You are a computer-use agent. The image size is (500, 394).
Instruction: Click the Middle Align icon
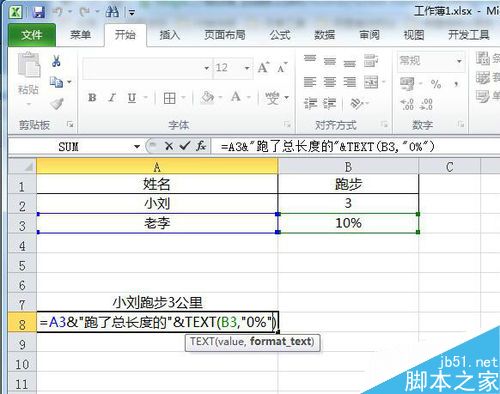pos(330,61)
